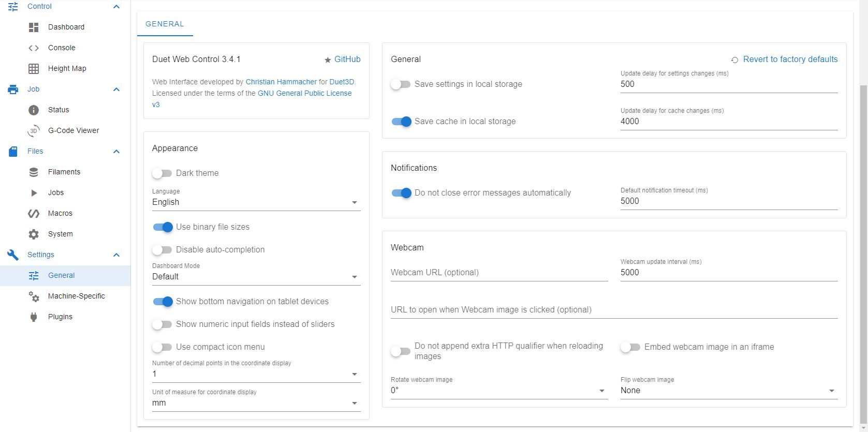The image size is (868, 432).
Task: Collapse the Settings section chevron
Action: point(116,255)
